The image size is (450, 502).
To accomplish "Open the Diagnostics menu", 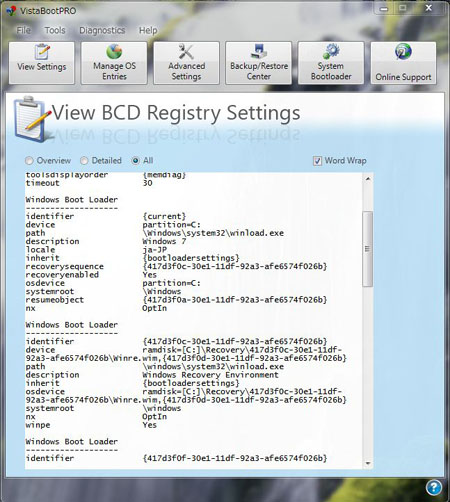I will coord(102,30).
